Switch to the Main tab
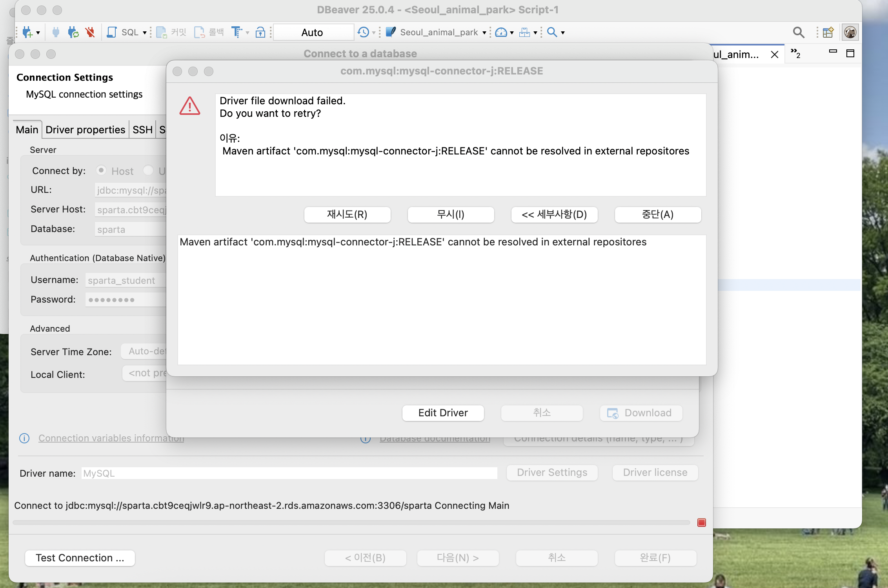 click(x=27, y=130)
